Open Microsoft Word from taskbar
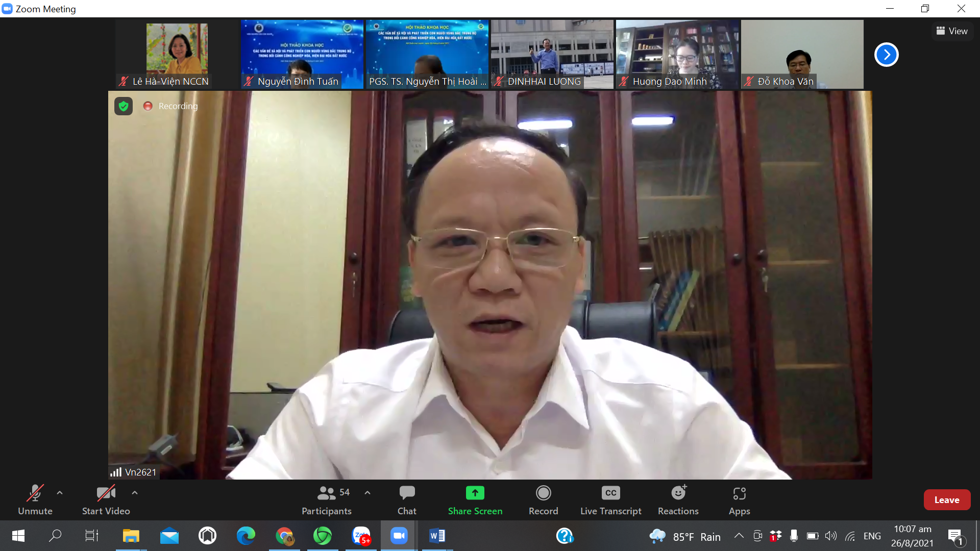The image size is (980, 551). click(437, 536)
